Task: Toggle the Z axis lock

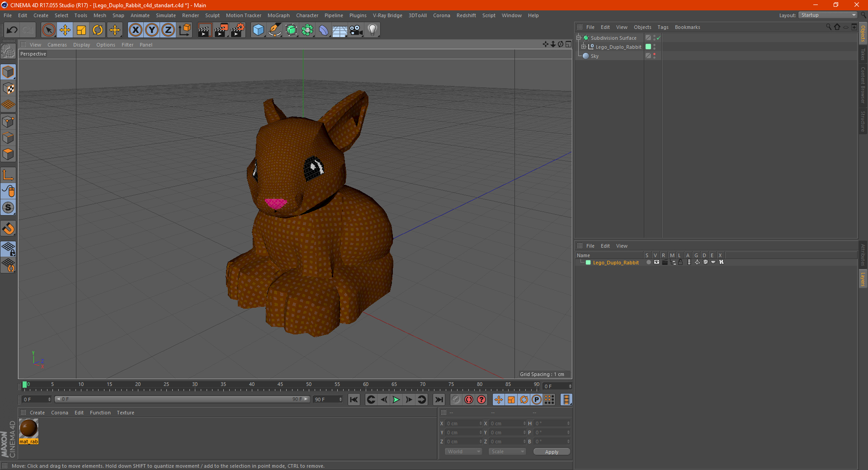Action: click(168, 30)
